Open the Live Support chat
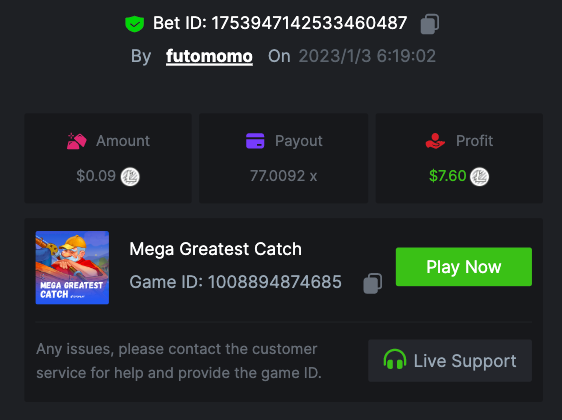Viewport: 562px width, 420px height. tap(450, 361)
